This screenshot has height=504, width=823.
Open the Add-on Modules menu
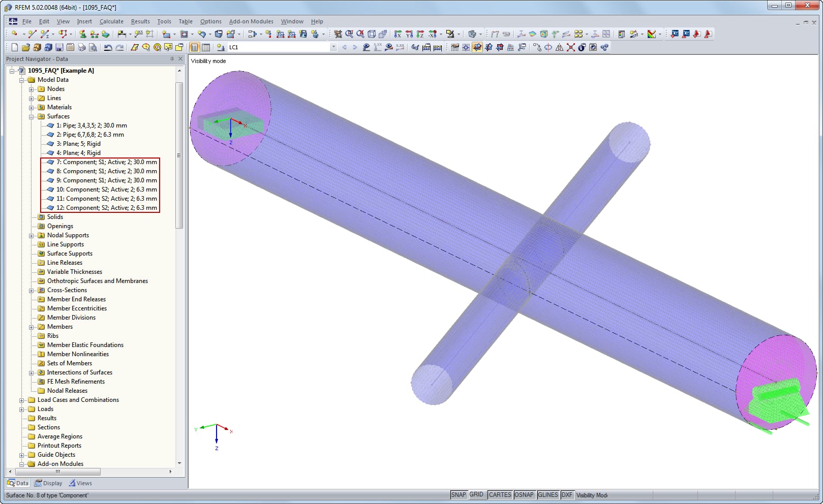pos(252,21)
